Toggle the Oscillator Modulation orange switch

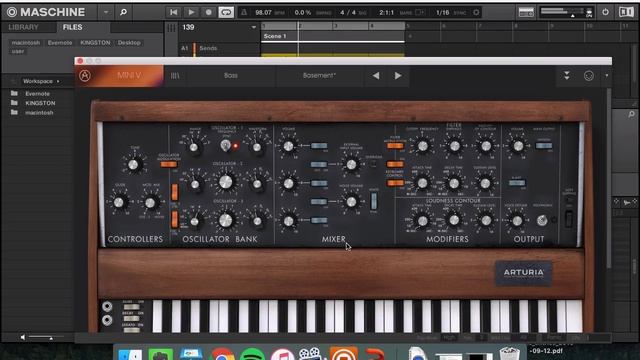pyautogui.click(x=168, y=164)
